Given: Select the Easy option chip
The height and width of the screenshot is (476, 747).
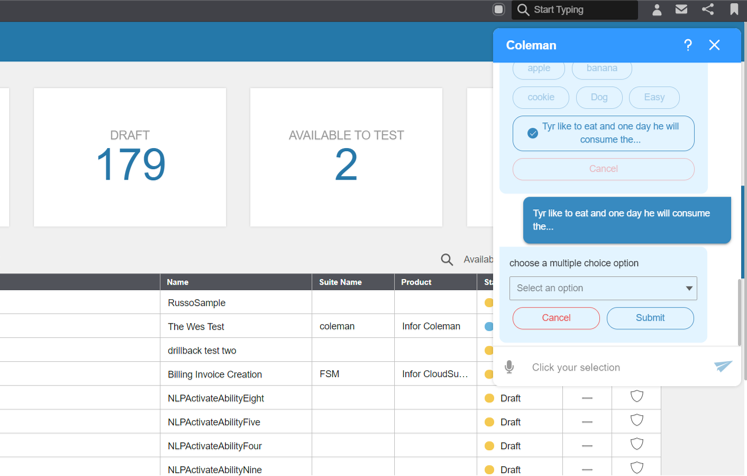Looking at the screenshot, I should [654, 97].
